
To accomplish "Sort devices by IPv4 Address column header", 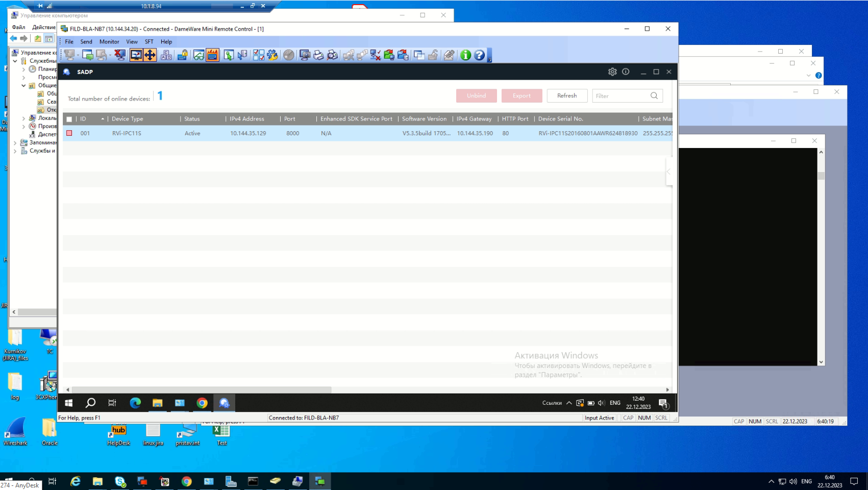I will coord(247,119).
